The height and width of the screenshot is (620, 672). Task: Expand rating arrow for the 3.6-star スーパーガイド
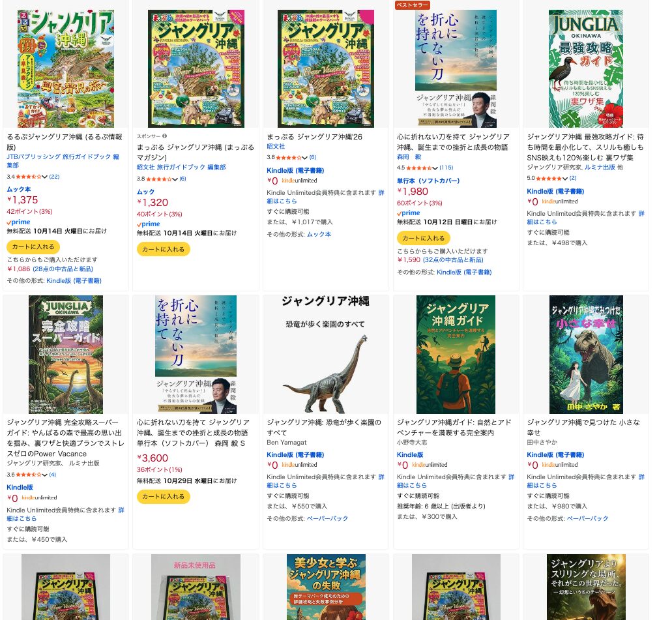(x=46, y=474)
